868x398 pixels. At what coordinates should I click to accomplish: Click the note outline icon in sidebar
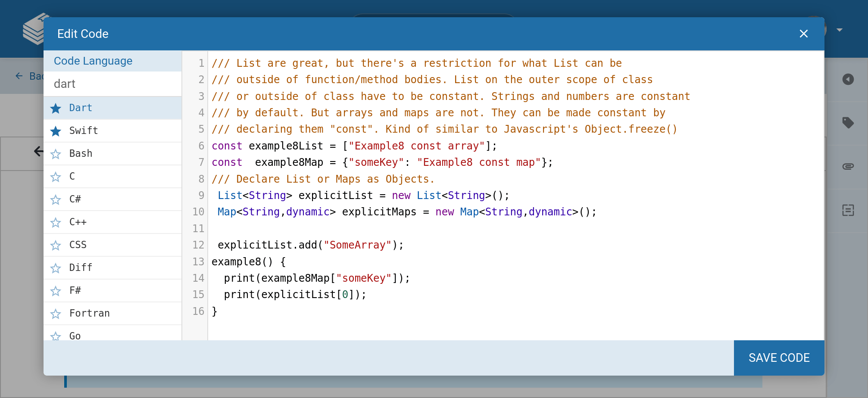(x=848, y=210)
